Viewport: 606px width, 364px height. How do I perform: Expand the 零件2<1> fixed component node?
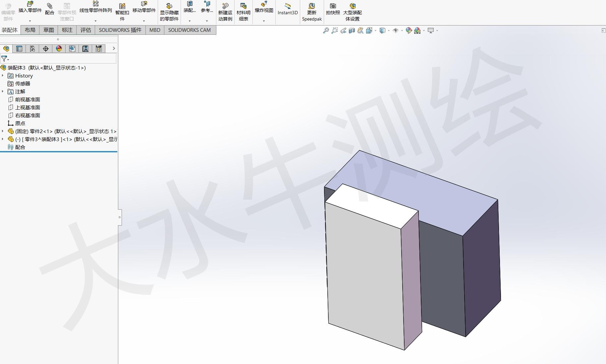click(3, 131)
